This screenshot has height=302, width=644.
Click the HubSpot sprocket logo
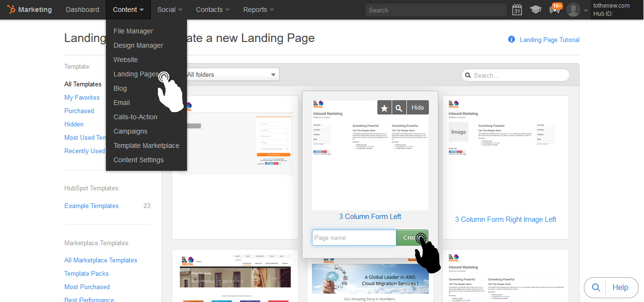click(11, 10)
